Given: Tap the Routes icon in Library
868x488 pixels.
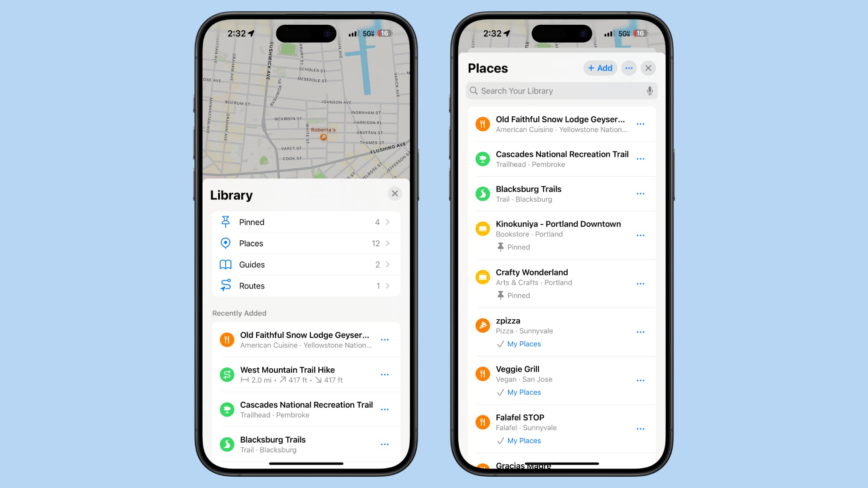Looking at the screenshot, I should [226, 285].
